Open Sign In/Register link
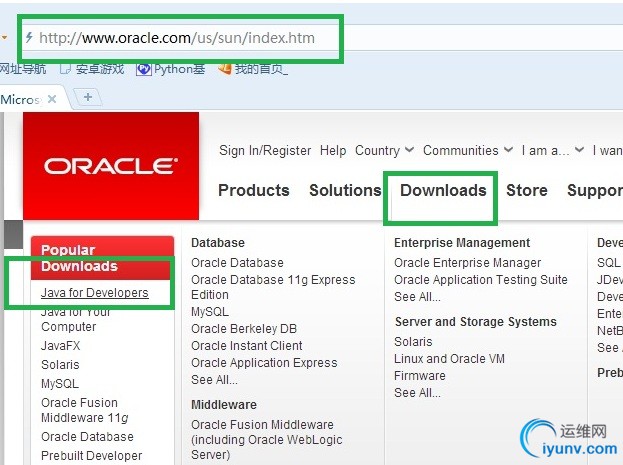Screen dimensions: 623x465 265,151
